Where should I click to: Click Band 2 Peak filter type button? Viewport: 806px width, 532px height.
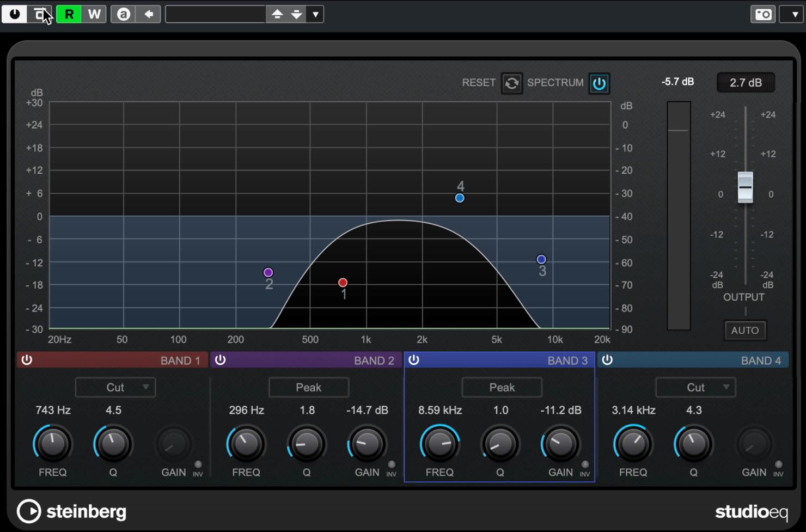309,387
